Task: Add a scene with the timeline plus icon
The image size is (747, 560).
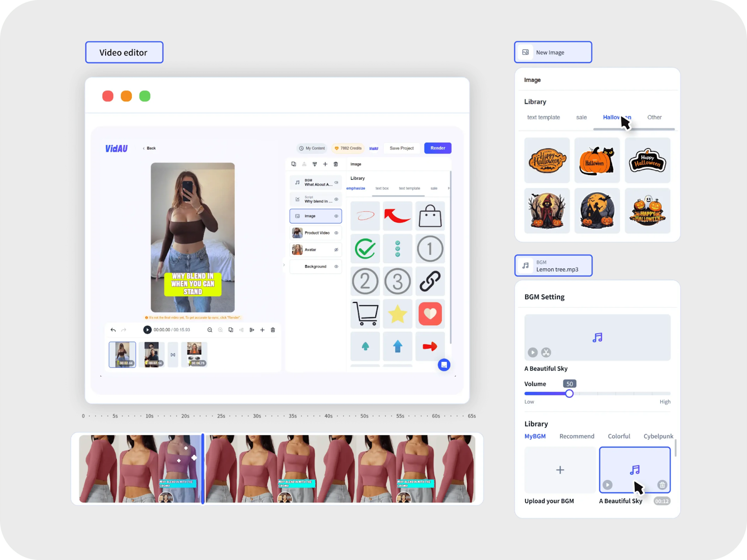Action: 262,330
